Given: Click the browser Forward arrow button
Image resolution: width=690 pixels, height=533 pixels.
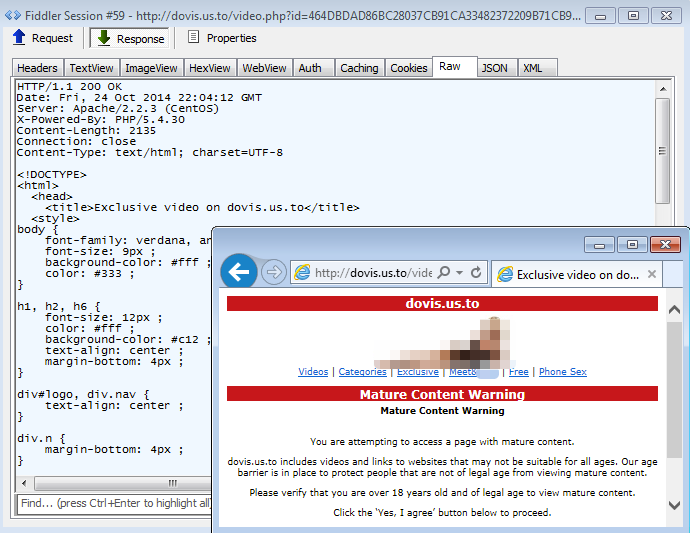Looking at the screenshot, I should [x=273, y=272].
